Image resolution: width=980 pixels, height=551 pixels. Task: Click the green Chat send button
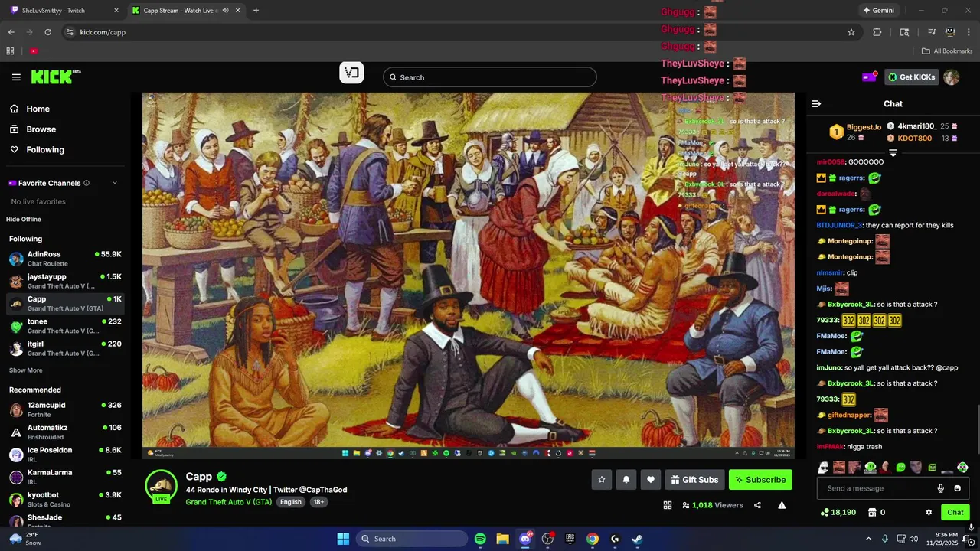955,513
